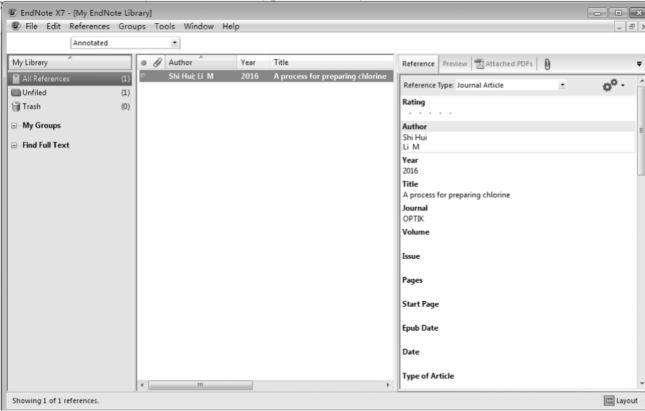Screen dimensions: 645x411
Task: Click the All References group icon
Action: [x=16, y=79]
